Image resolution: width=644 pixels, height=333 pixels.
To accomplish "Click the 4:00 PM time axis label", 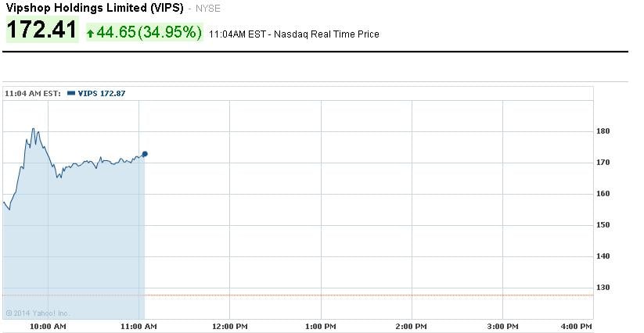I will point(577,325).
